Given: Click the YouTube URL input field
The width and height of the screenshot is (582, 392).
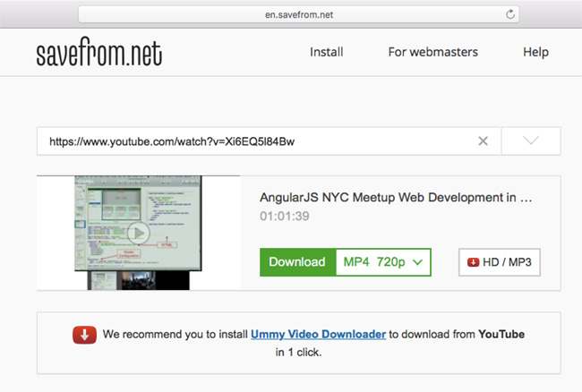Looking at the screenshot, I should coord(269,141).
